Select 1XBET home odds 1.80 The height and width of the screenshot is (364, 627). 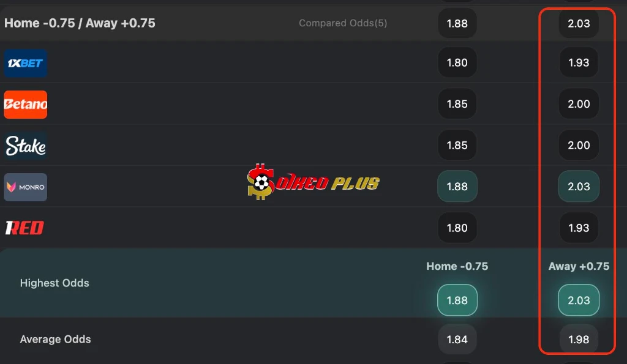click(x=457, y=63)
